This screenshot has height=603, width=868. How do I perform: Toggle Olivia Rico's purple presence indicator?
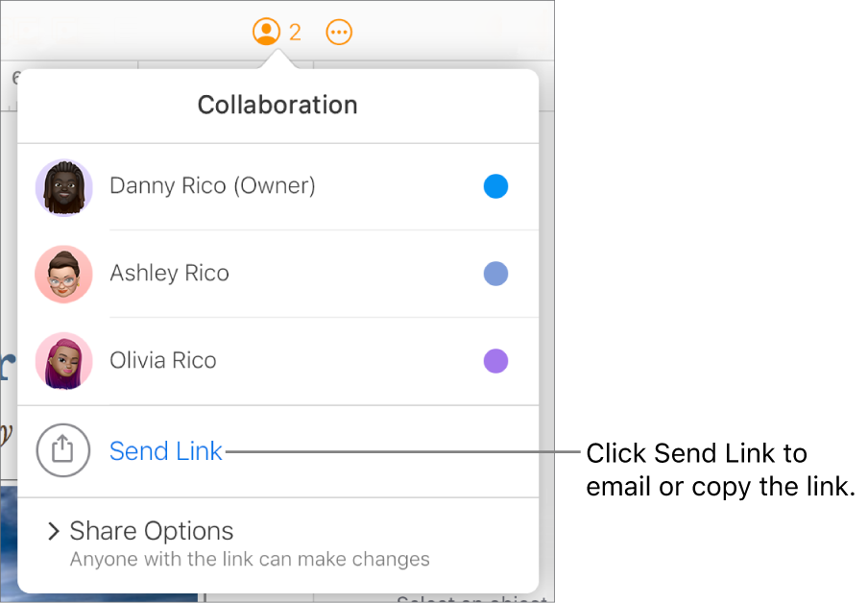click(495, 360)
